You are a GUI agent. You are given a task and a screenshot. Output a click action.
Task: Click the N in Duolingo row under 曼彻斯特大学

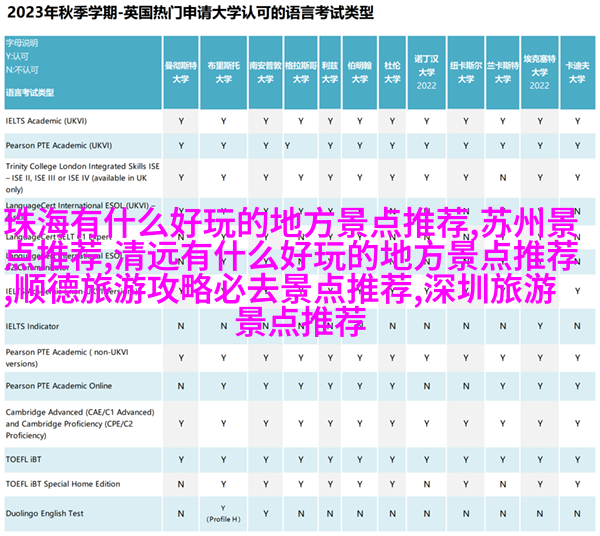pyautogui.click(x=181, y=514)
